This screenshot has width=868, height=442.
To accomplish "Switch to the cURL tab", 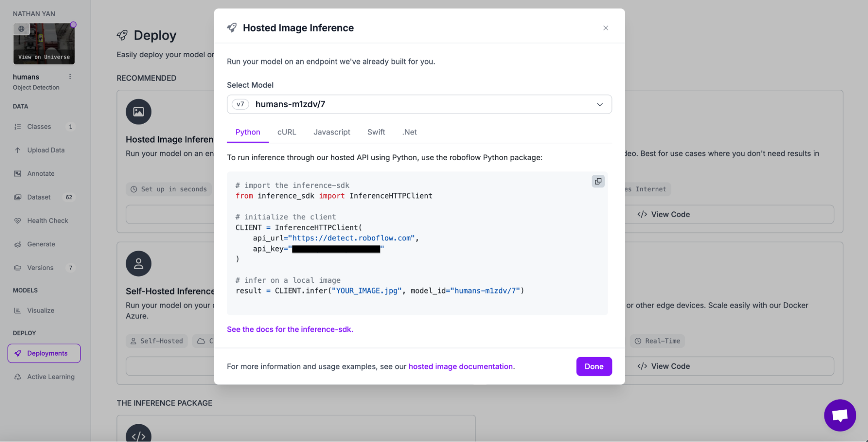I will click(x=287, y=132).
